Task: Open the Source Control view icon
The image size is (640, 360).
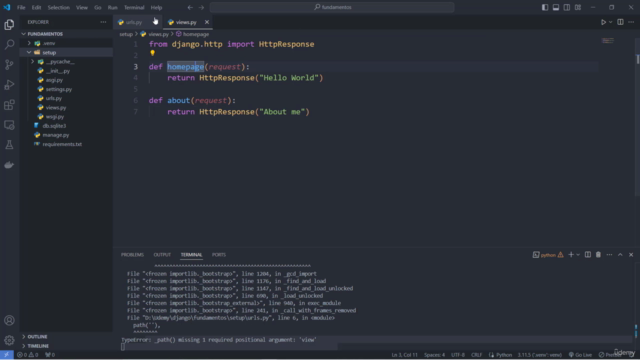Action: [9, 64]
